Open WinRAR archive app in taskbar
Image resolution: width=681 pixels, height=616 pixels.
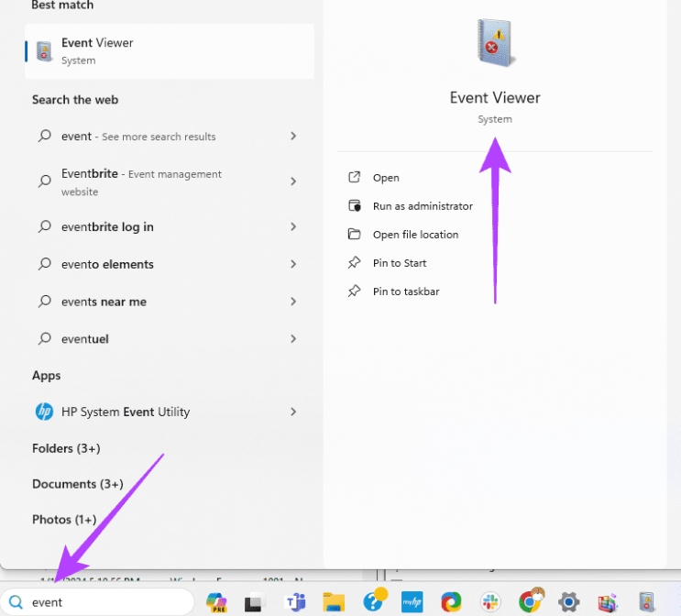point(608,602)
